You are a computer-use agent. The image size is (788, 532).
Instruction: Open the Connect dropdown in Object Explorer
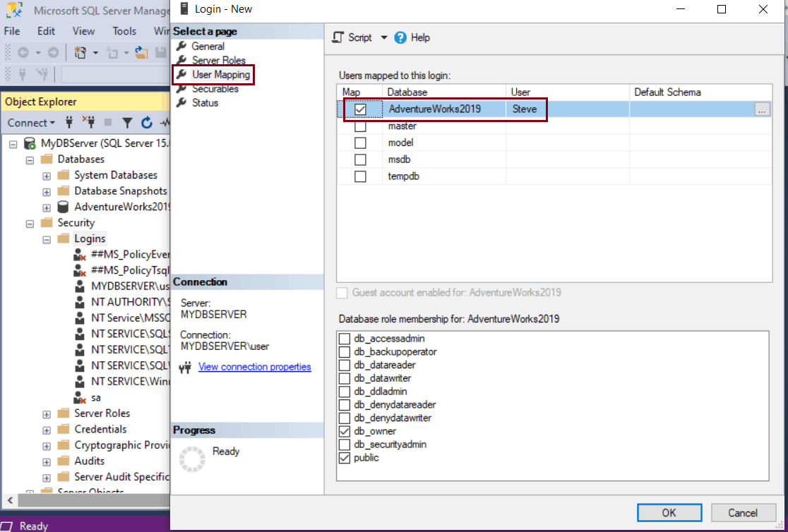pos(30,123)
